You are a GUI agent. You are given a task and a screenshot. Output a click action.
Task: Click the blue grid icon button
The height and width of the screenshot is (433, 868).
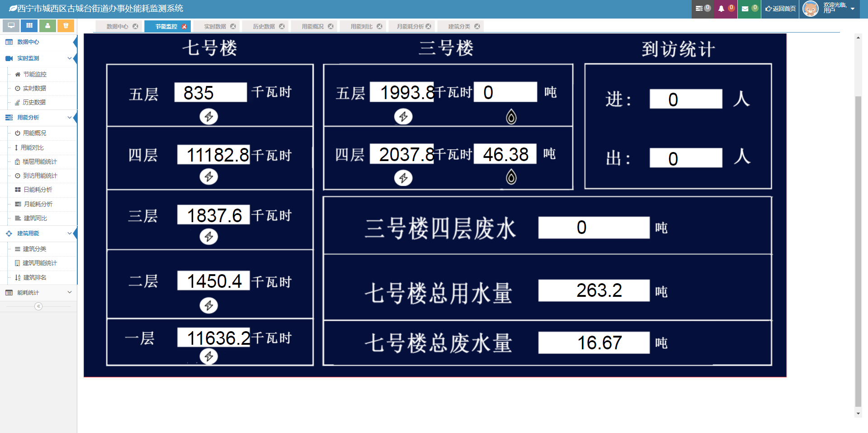coord(29,26)
